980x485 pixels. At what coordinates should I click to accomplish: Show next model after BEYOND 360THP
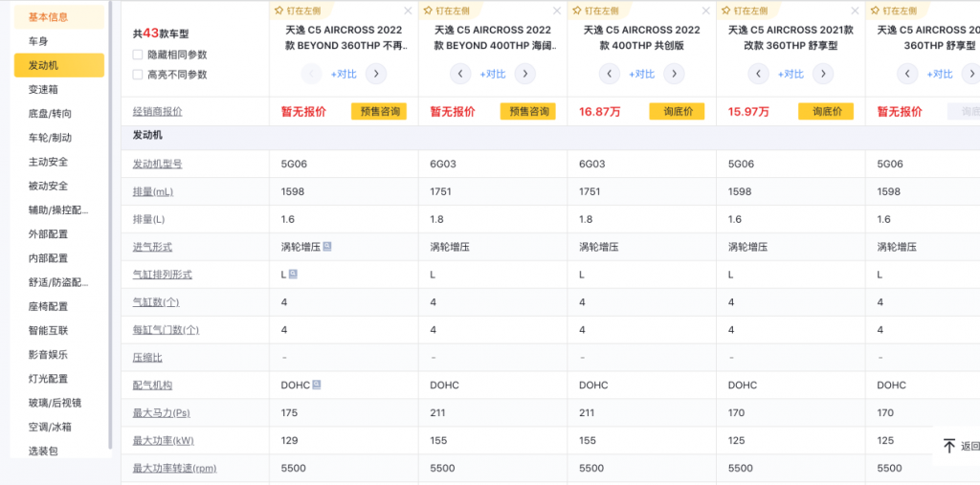375,74
